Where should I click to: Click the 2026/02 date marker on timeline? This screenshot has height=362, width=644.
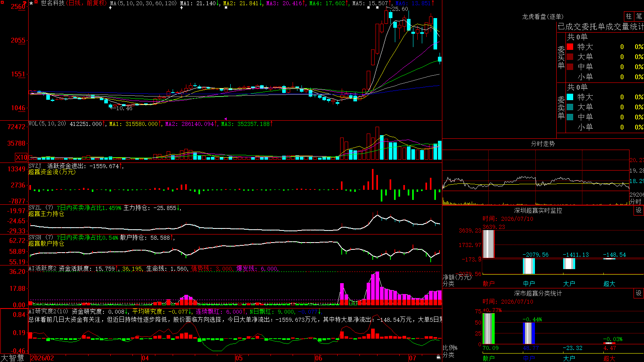point(42,358)
